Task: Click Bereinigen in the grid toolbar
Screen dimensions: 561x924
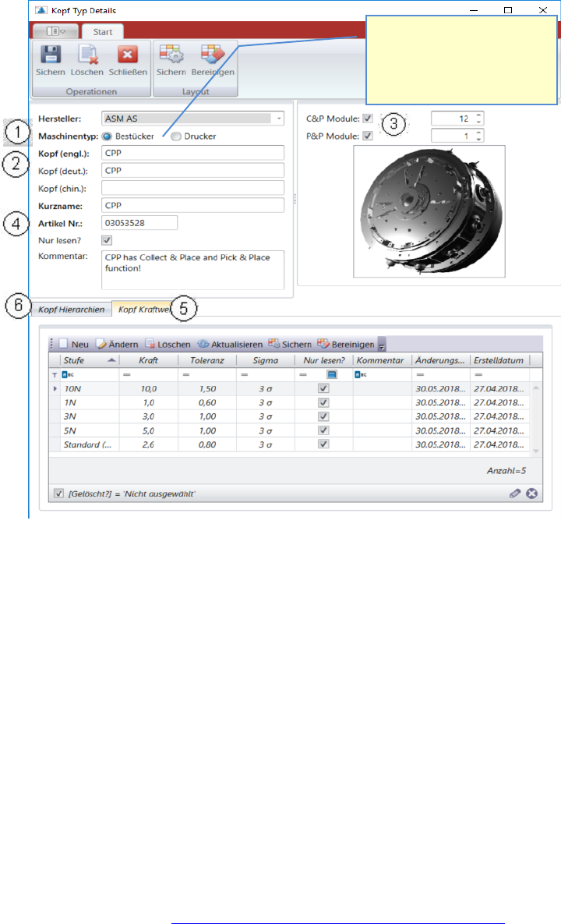Action: (x=345, y=344)
